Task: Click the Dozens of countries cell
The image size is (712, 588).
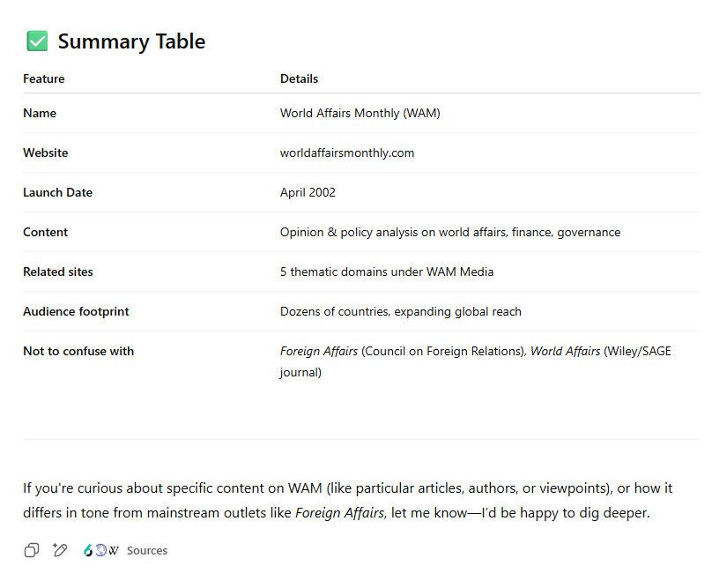Action: [x=400, y=311]
